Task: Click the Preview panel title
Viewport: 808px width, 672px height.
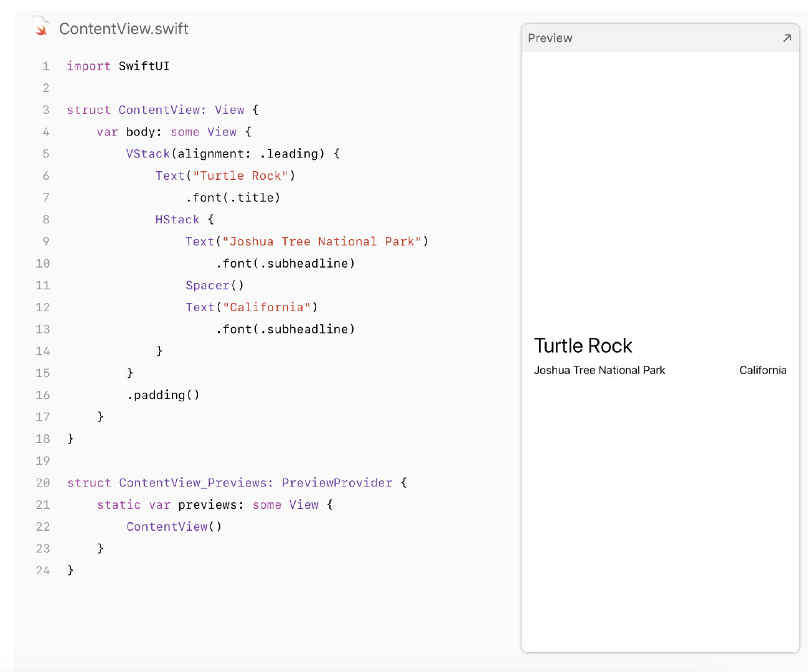Action: click(550, 38)
